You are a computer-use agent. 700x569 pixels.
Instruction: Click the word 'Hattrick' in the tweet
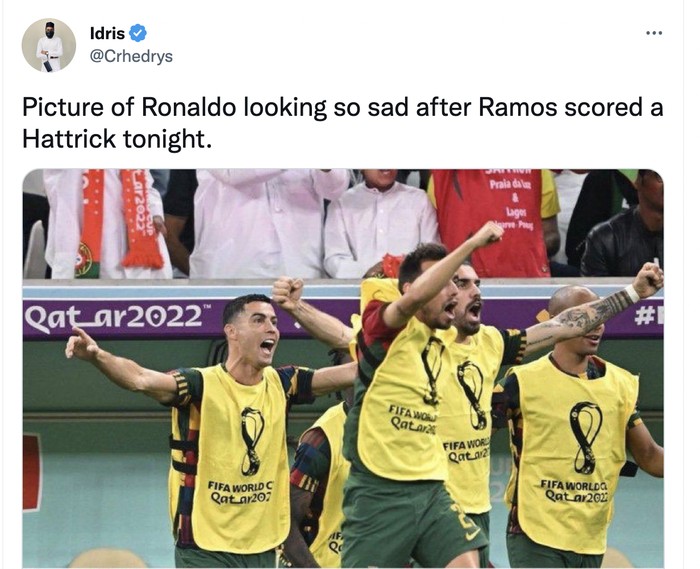[69, 139]
